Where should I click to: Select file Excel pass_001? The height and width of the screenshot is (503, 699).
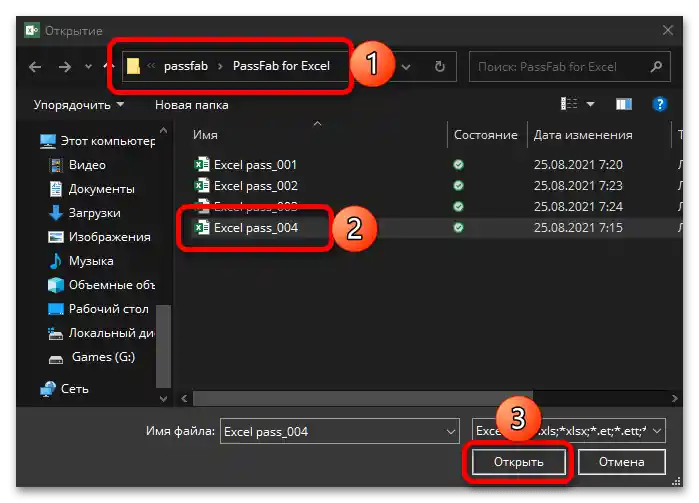coord(255,165)
